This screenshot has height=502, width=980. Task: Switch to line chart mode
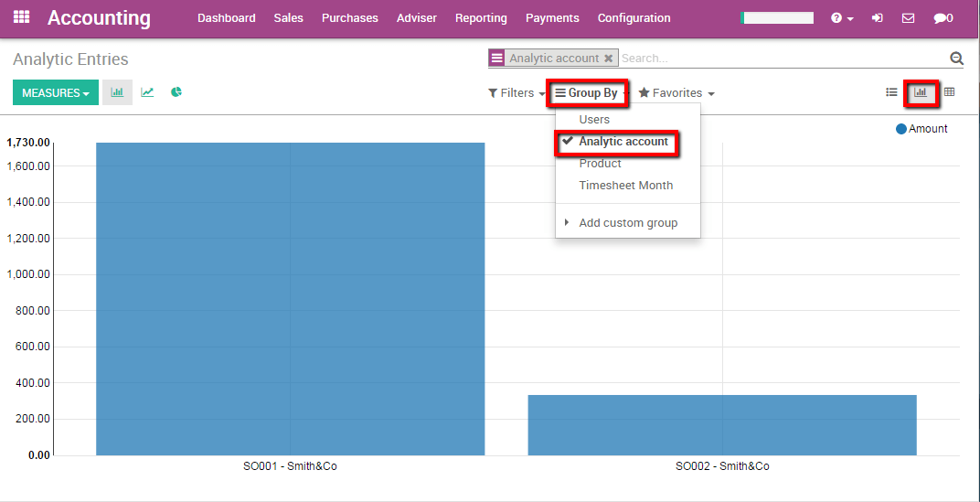click(147, 92)
